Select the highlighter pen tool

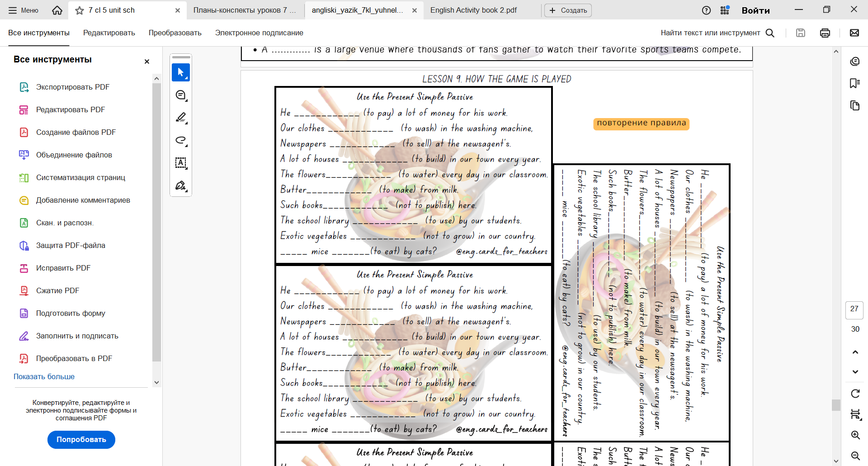(x=181, y=118)
